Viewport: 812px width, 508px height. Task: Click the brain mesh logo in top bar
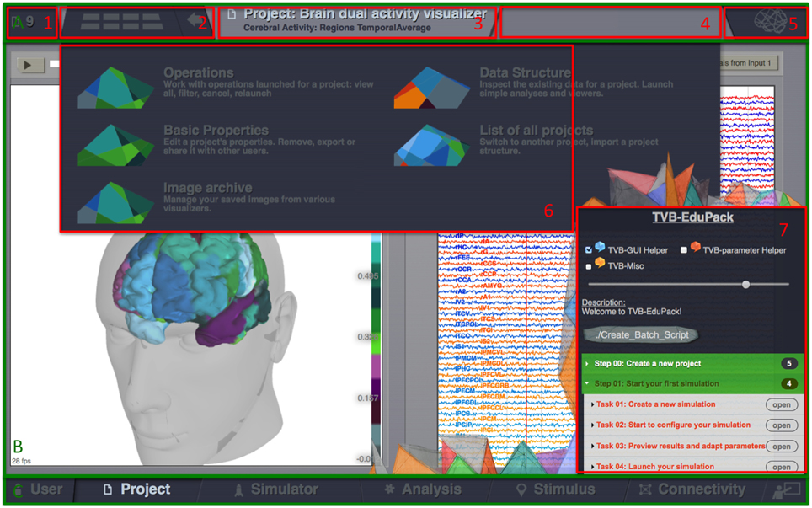coord(770,21)
